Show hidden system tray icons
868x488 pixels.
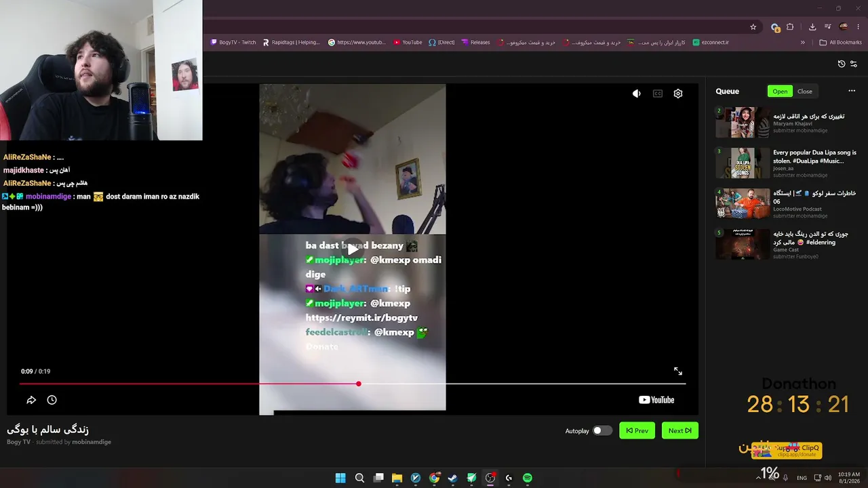tap(758, 478)
